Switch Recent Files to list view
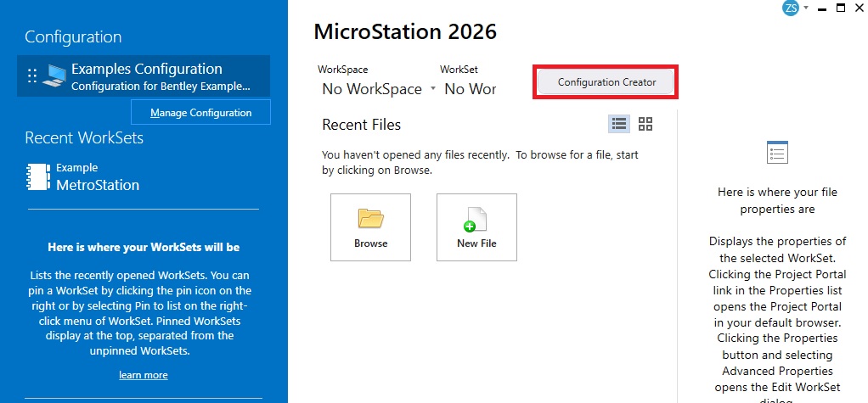This screenshot has width=868, height=403. (620, 125)
